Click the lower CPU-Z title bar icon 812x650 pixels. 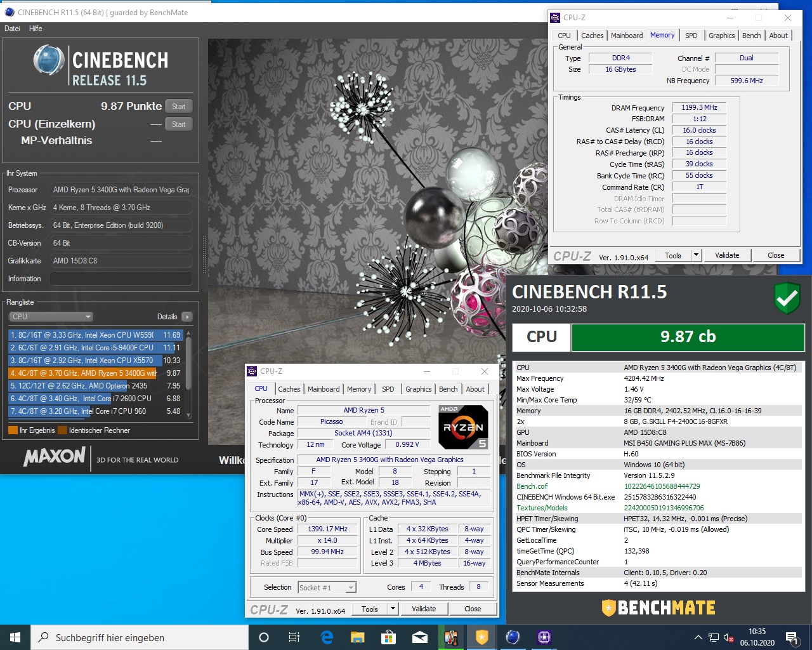click(x=252, y=371)
